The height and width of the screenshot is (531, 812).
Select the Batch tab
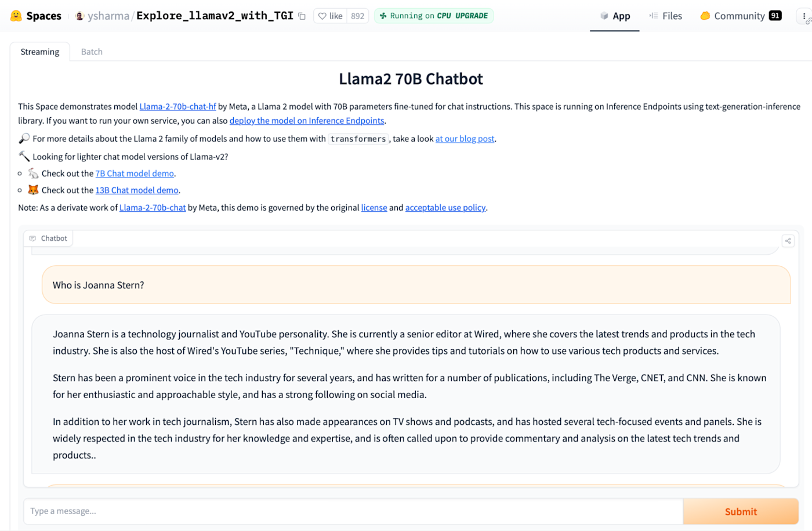click(92, 52)
